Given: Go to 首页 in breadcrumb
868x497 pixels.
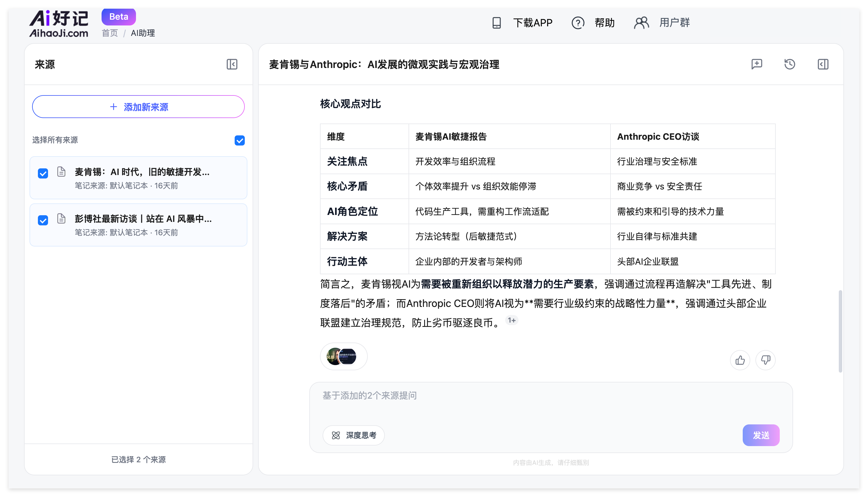Looking at the screenshot, I should pyautogui.click(x=110, y=33).
